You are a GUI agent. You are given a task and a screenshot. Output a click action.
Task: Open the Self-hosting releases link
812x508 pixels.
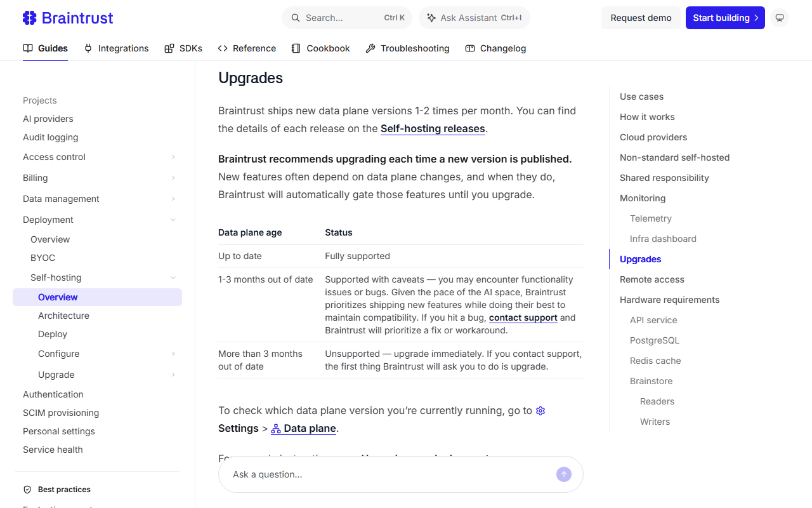[x=433, y=128]
